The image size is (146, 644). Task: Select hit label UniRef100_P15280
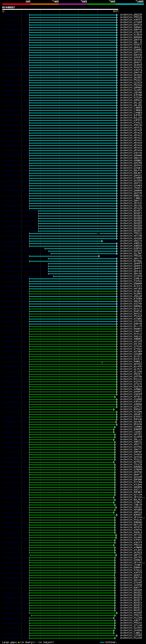click(x=131, y=98)
